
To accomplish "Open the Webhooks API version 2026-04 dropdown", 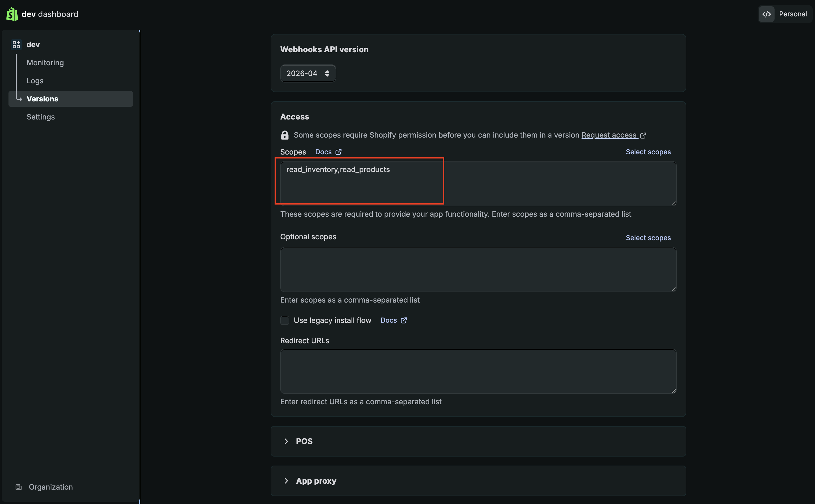I will (x=308, y=73).
